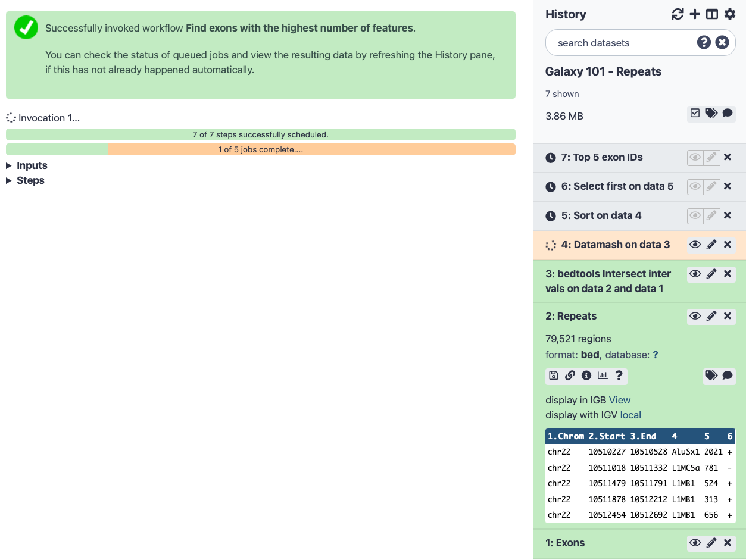Edit attributes of 5: Sort on data 4
The image size is (746, 560).
(x=711, y=215)
